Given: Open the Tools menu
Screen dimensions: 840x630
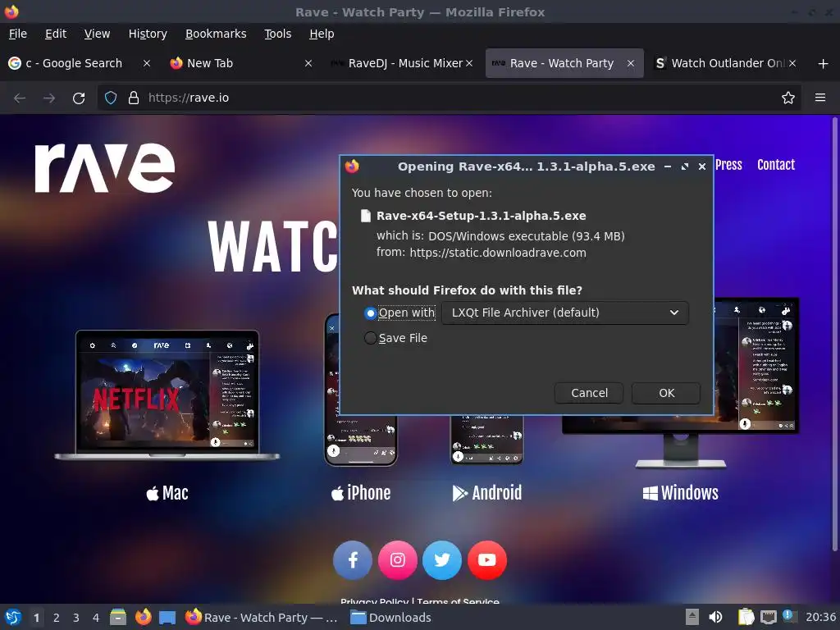Looking at the screenshot, I should click(x=277, y=34).
